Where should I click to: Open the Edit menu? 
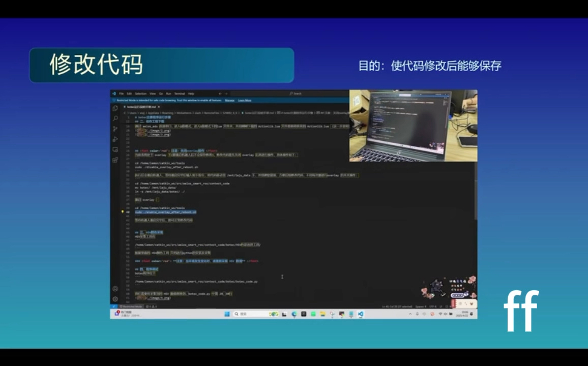pos(129,94)
